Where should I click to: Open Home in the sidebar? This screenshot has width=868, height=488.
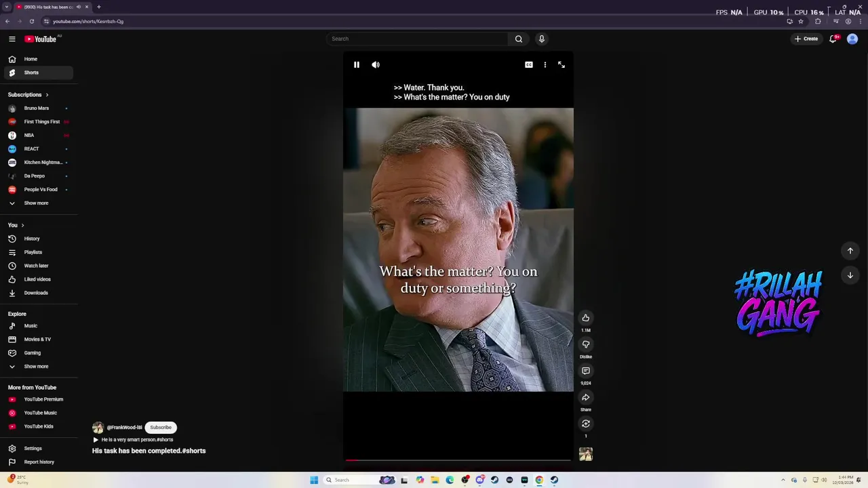pyautogui.click(x=39, y=59)
